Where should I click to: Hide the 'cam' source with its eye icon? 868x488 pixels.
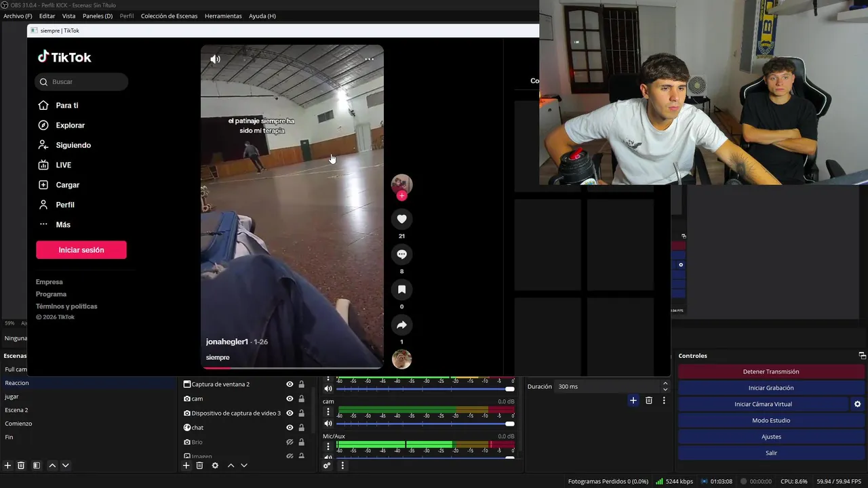click(290, 399)
